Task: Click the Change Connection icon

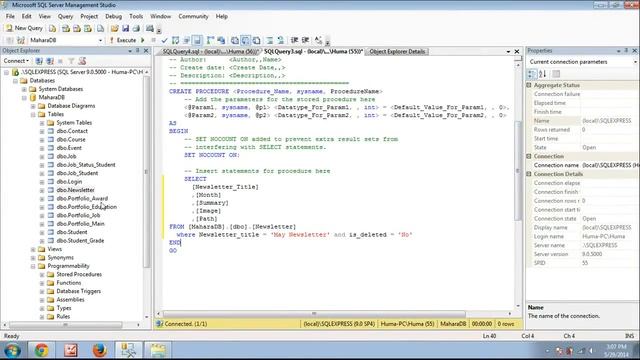Action: click(x=21, y=40)
